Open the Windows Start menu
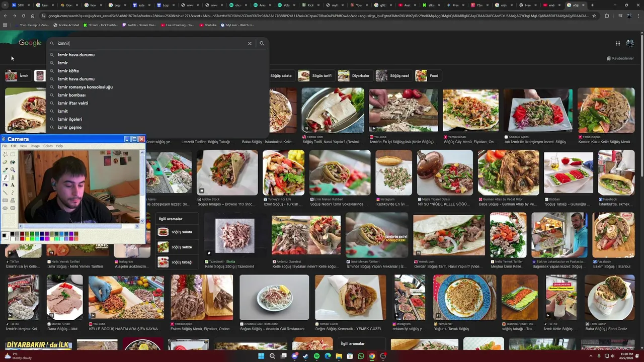Screen dimensions: 644x362 (x=261, y=356)
